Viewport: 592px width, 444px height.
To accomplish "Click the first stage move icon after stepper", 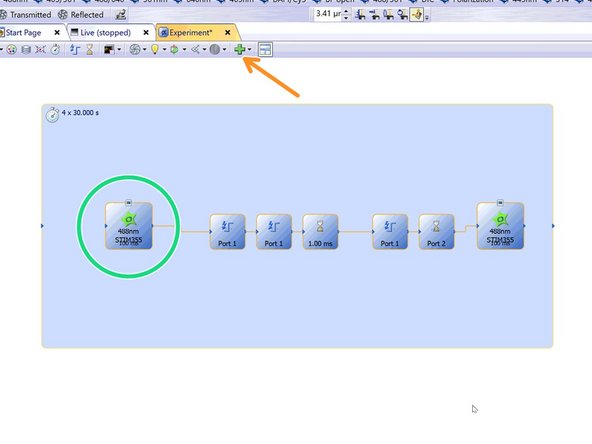I will [x=360, y=15].
